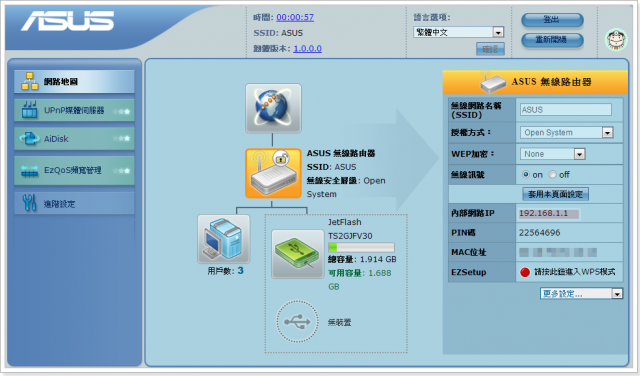Open EzQoS bandwidth management menu
Screen dimensions: 640x376
click(x=74, y=170)
